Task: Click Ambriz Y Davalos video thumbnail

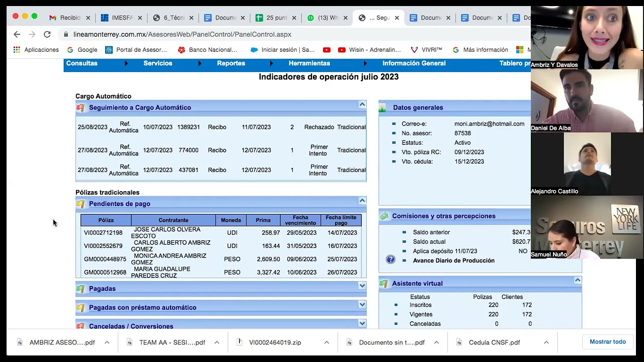Action: click(587, 37)
